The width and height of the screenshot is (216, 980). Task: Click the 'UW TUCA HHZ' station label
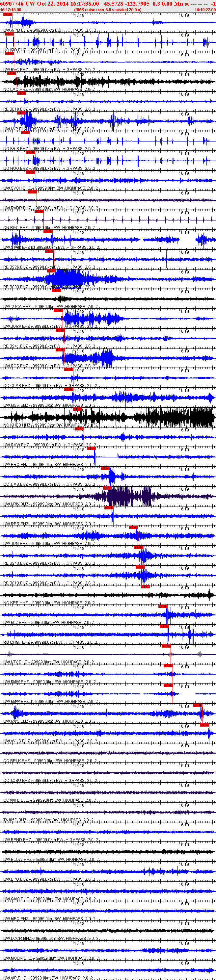(17, 307)
